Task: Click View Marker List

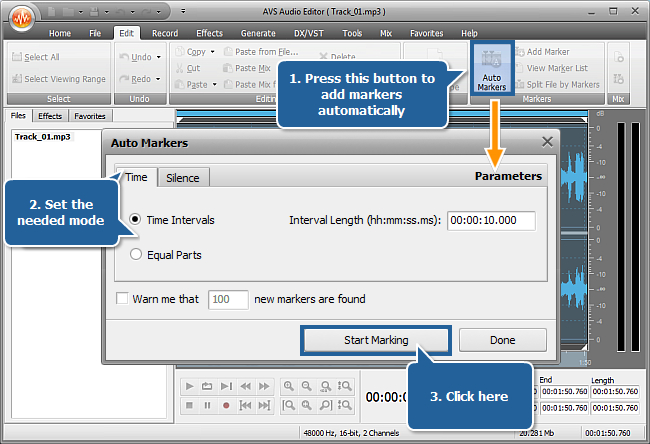Action: 552,68
